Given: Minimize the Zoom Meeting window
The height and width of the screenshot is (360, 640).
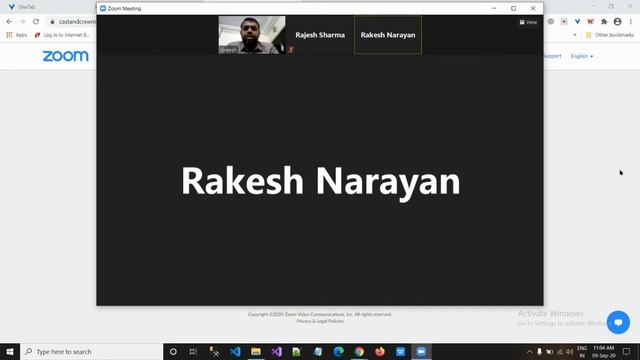Looking at the screenshot, I should tap(494, 8).
